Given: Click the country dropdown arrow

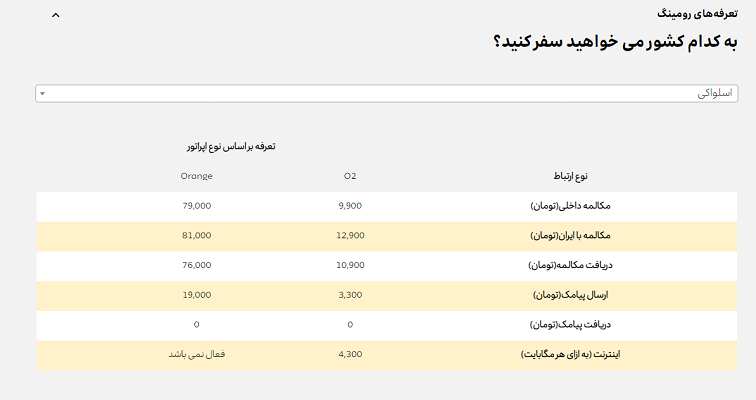Looking at the screenshot, I should [42, 93].
